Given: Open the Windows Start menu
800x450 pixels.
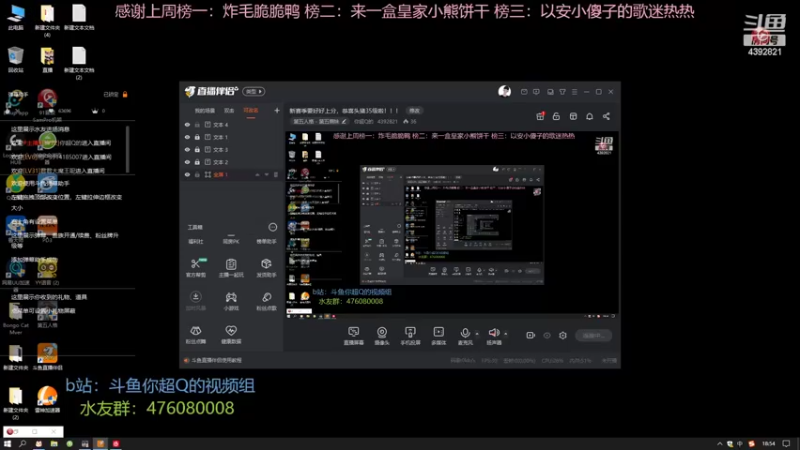Looking at the screenshot, I should (x=7, y=444).
